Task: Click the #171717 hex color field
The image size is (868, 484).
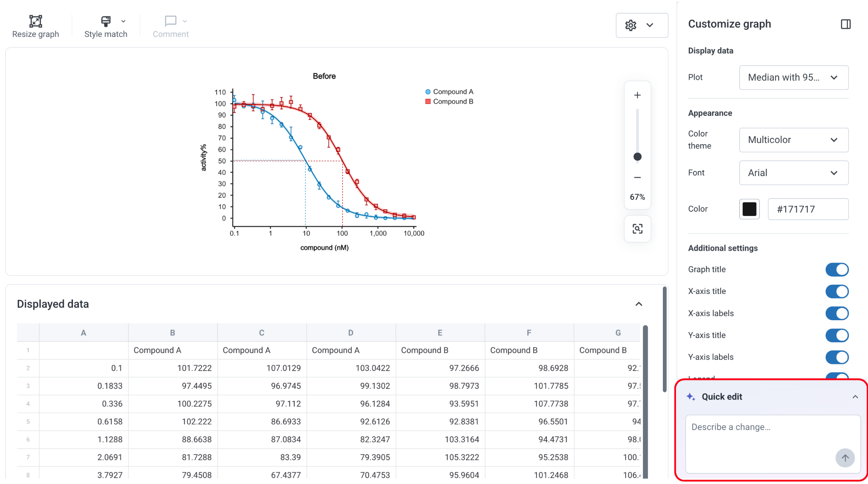Action: coord(808,209)
